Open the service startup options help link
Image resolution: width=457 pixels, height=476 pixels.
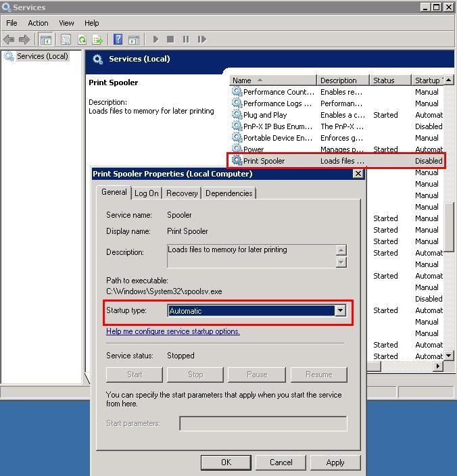(x=173, y=331)
